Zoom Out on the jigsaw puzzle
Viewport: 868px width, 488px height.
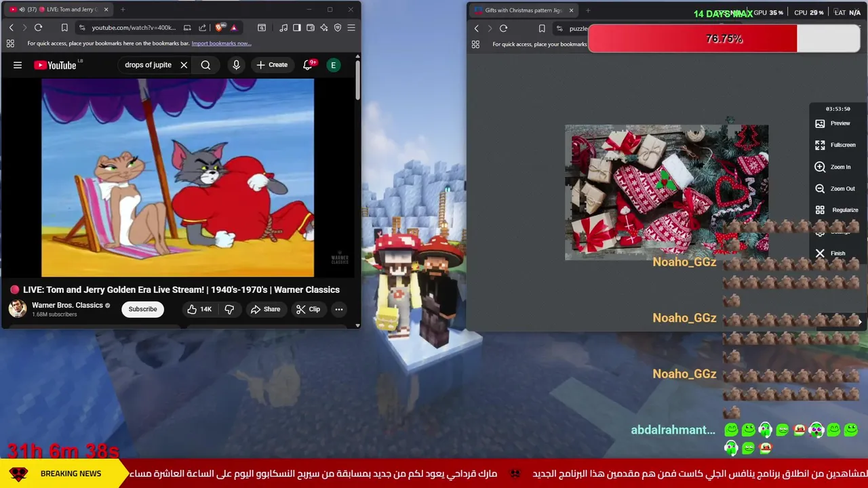[x=835, y=188]
